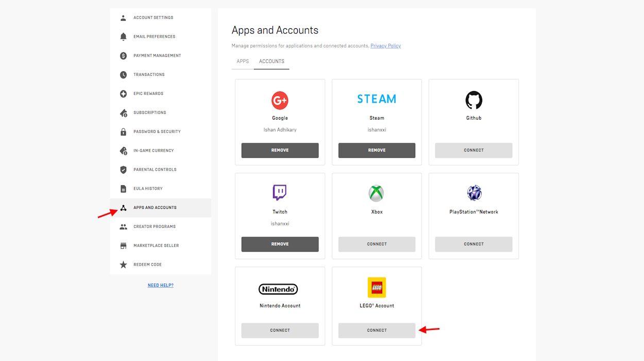Select the Email Preferences bell icon

(123, 37)
